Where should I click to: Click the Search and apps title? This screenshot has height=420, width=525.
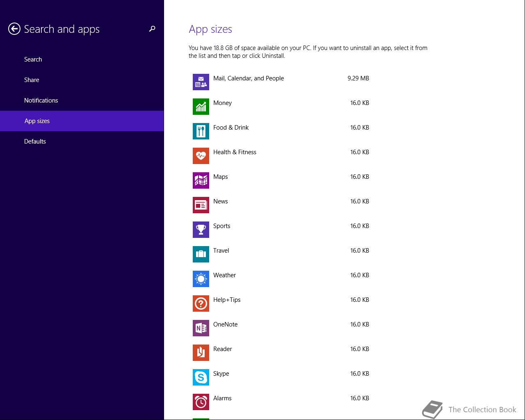point(62,30)
